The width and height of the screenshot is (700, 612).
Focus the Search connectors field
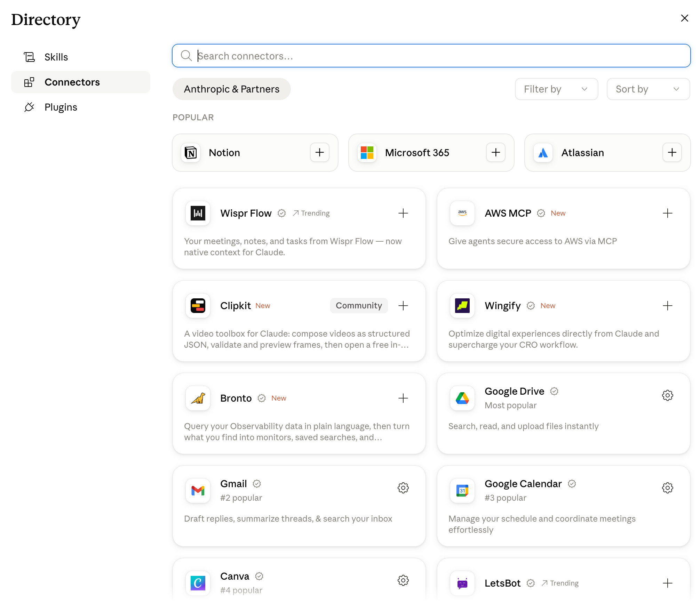coord(431,56)
